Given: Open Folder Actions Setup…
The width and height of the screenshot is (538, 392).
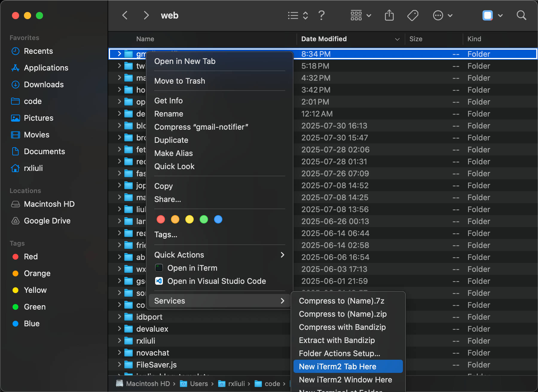Looking at the screenshot, I should point(348,353).
